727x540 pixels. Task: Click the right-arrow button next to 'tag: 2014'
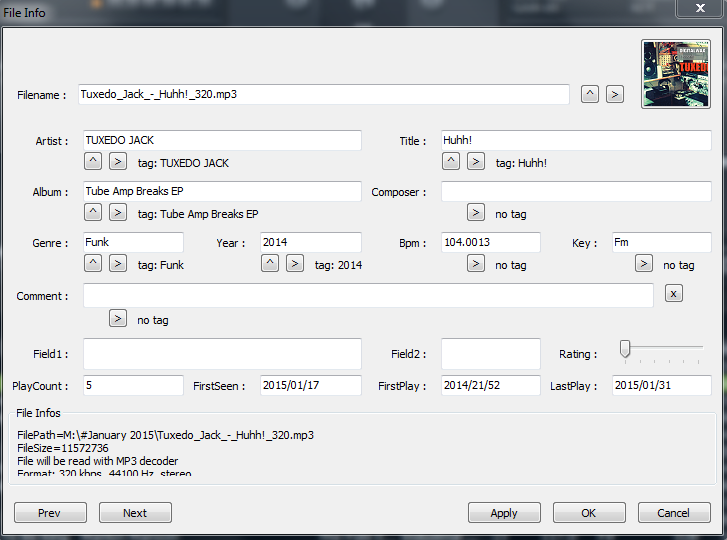(295, 263)
